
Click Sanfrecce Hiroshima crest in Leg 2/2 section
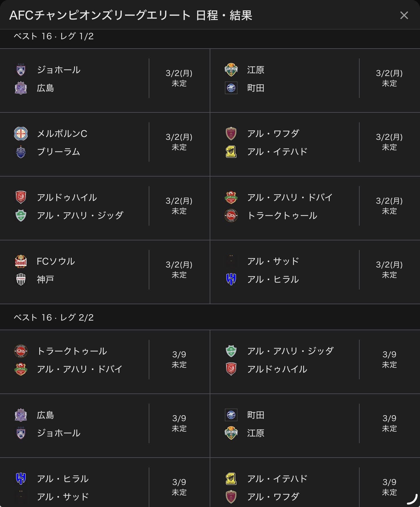[x=21, y=415]
